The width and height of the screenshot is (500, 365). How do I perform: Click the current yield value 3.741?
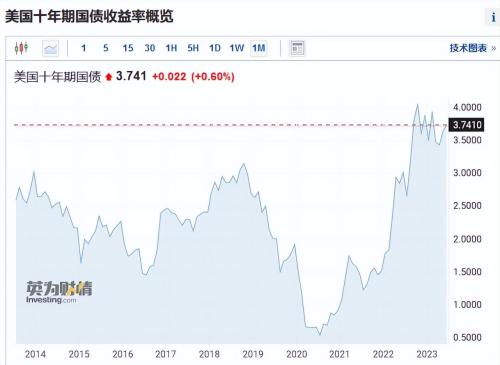tap(131, 76)
